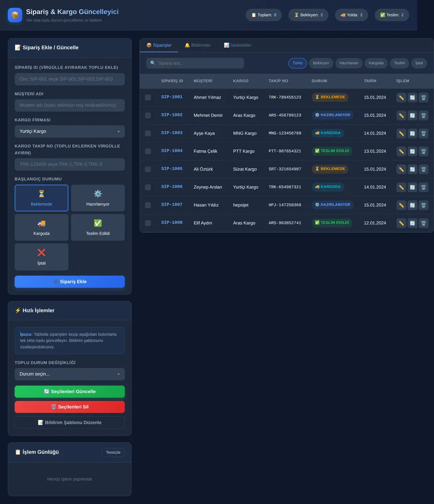
Task: Edit Ayşe Kaya's order with pencil
Action: point(401,133)
